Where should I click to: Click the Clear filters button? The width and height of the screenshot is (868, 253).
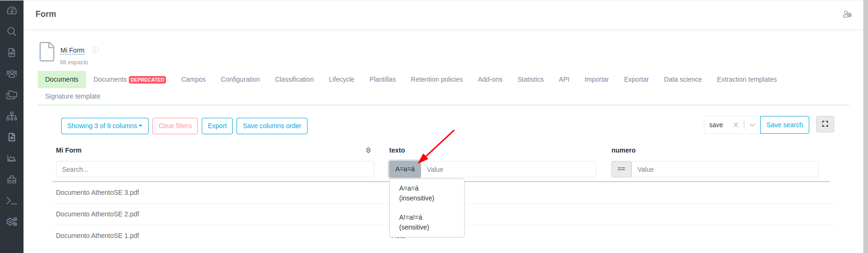175,126
